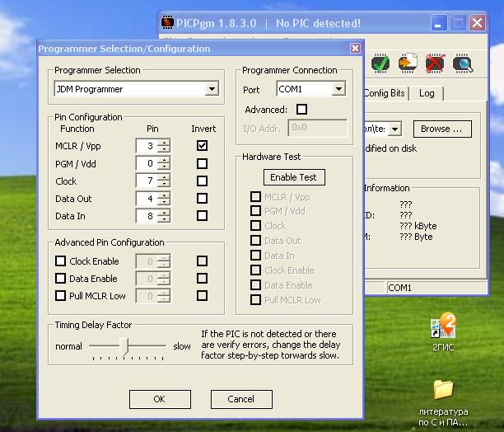Decrease the Data Out pin number

point(164,202)
